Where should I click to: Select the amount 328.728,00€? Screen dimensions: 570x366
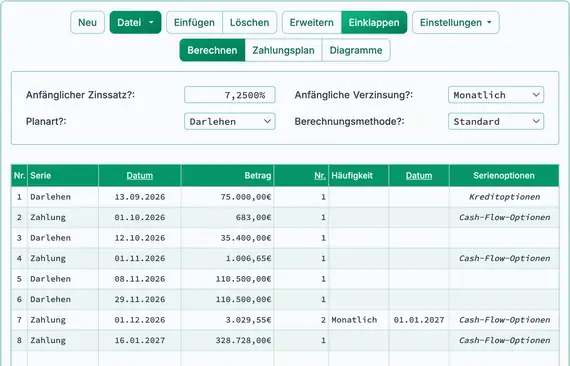(x=228, y=341)
